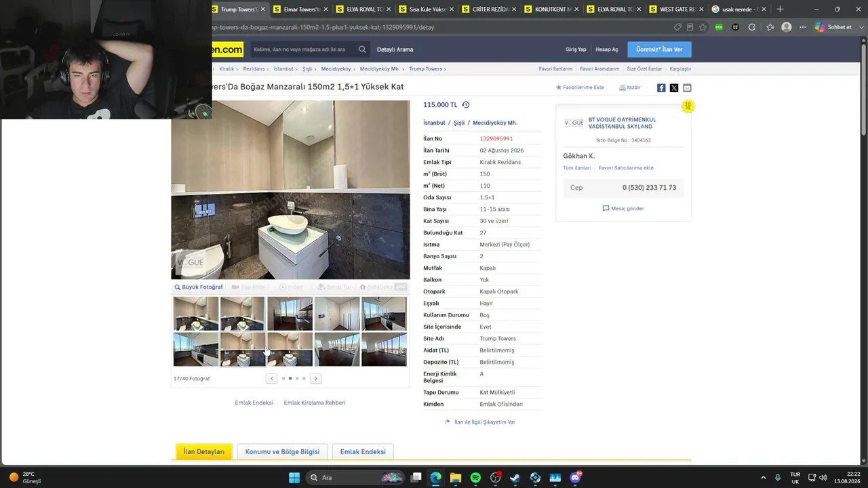Open Steam from the taskbar
This screenshot has width=868, height=488.
coord(515,478)
